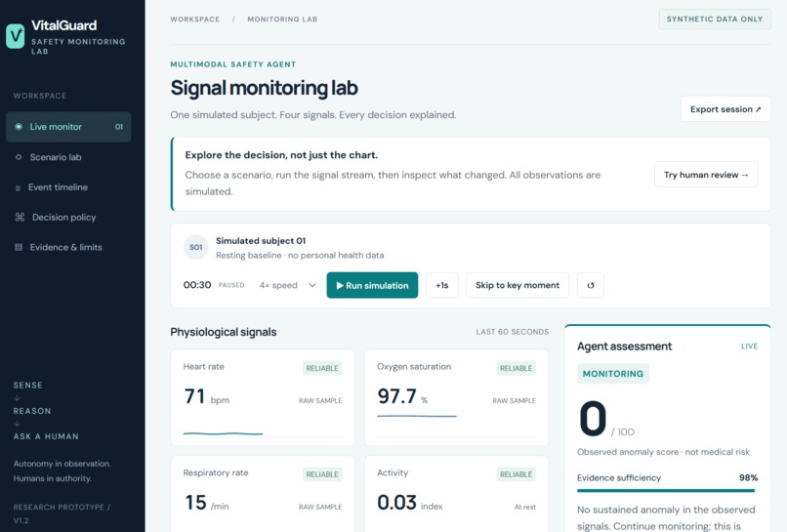Click the Simulated subject 01 title
Image resolution: width=787 pixels, height=532 pixels.
point(261,241)
